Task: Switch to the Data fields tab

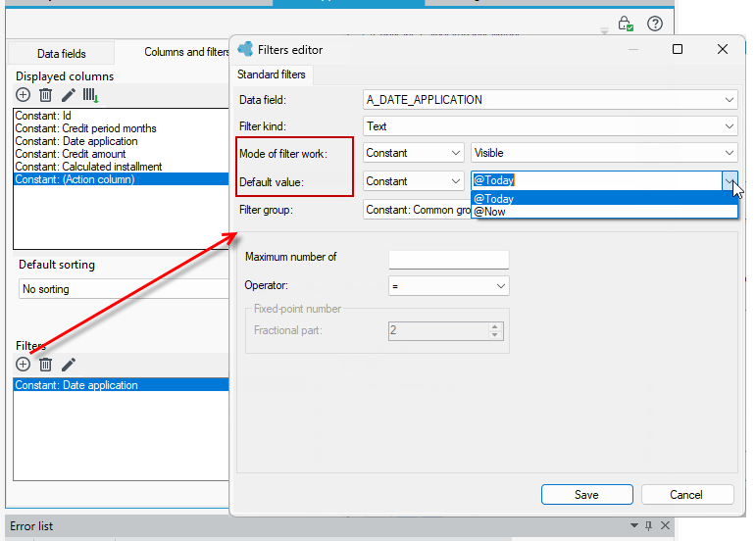Action: (62, 54)
